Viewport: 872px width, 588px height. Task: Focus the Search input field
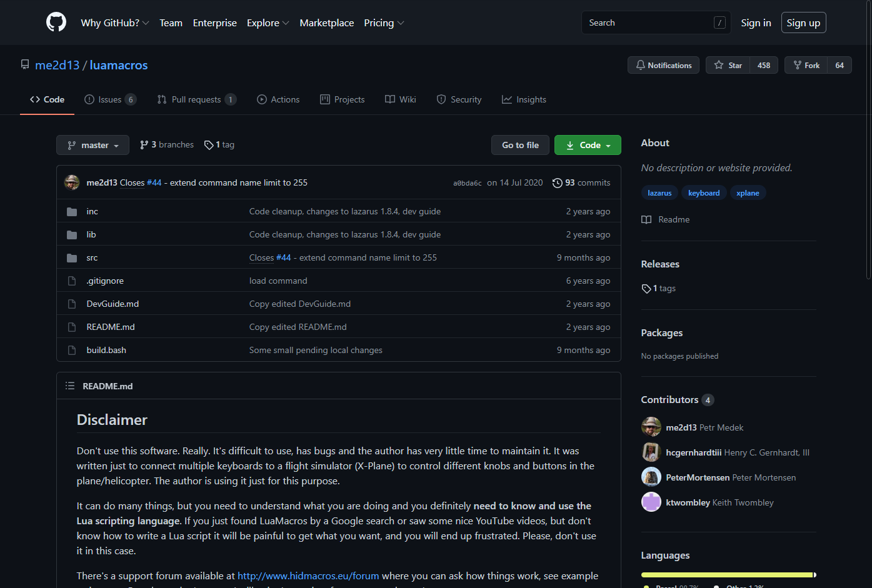coord(656,22)
